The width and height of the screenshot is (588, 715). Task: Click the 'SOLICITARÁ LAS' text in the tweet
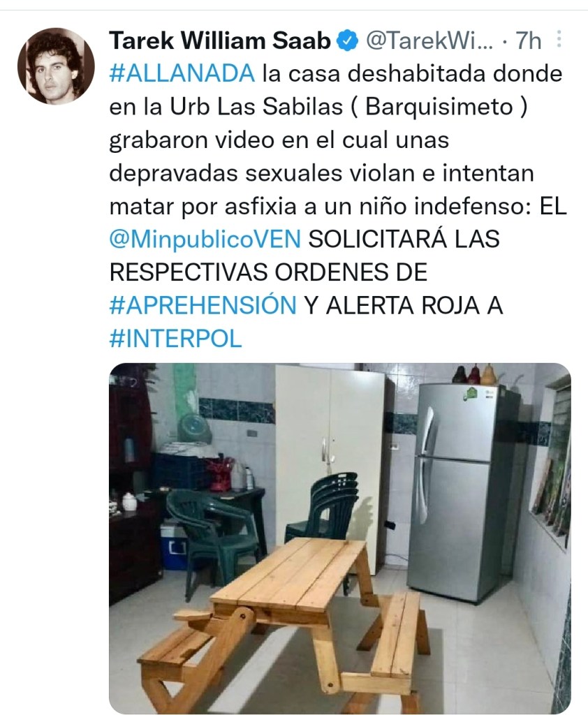coord(404,239)
